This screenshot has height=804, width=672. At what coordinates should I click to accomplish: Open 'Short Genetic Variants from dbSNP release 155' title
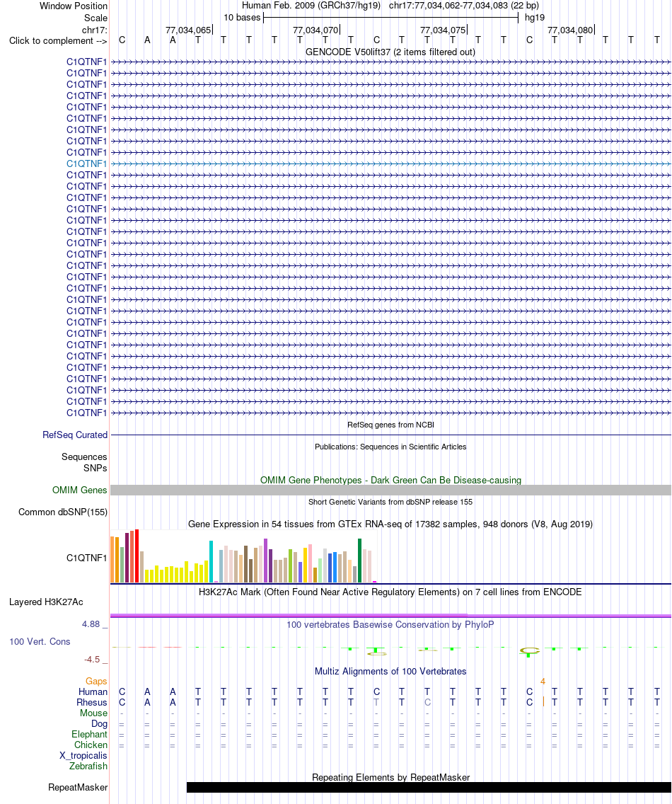390,502
